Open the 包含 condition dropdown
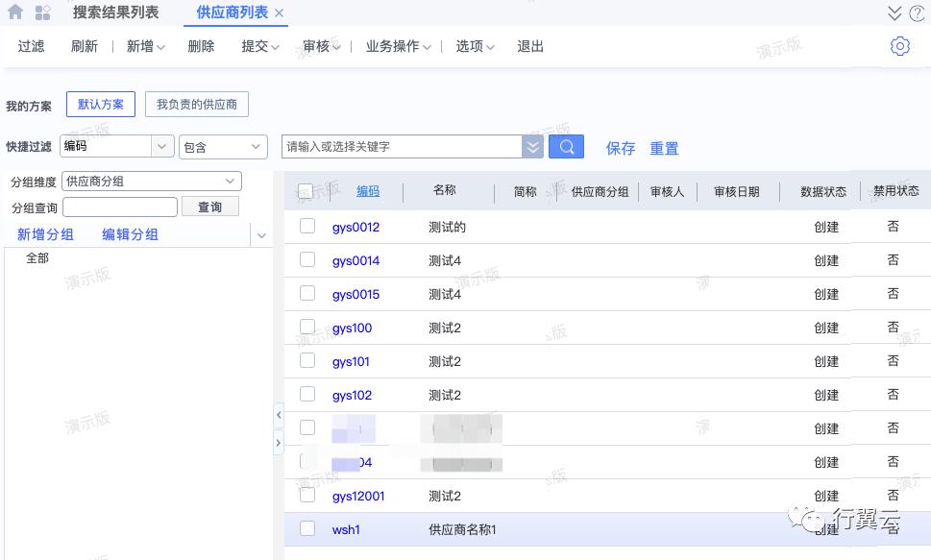 coord(223,146)
